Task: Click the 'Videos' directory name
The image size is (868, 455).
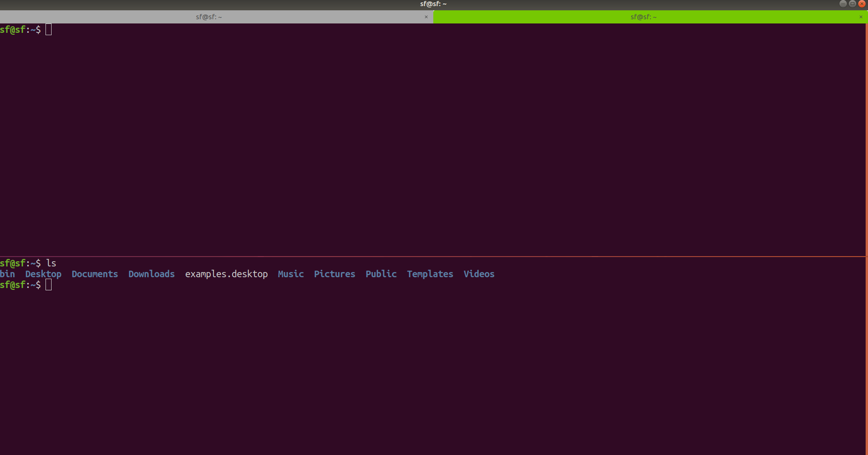Action: pos(479,274)
